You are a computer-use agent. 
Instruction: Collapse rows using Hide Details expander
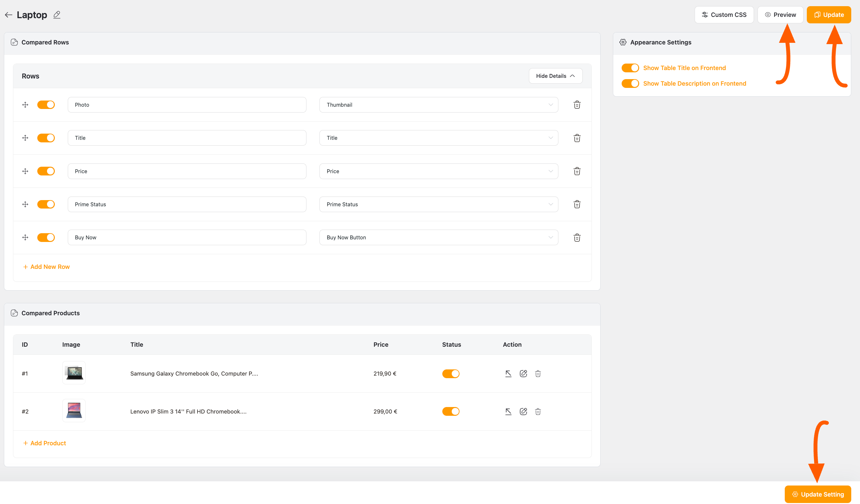(555, 76)
